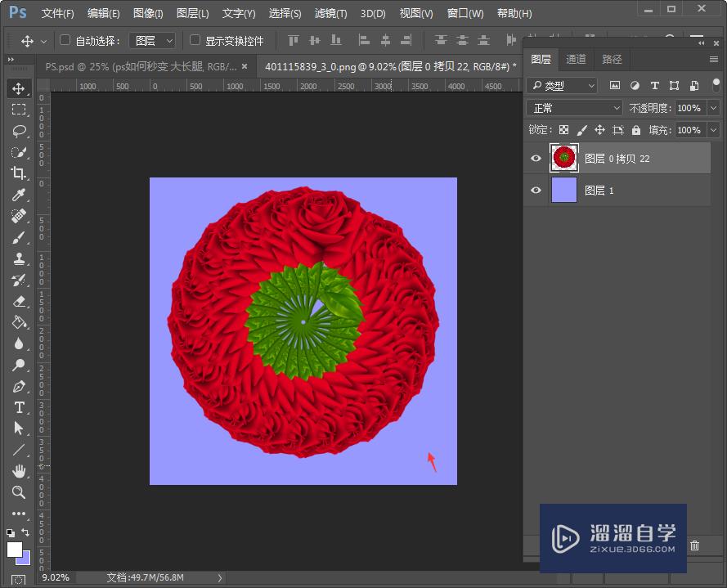
Task: Hide the 图层 1 layer
Action: click(536, 191)
